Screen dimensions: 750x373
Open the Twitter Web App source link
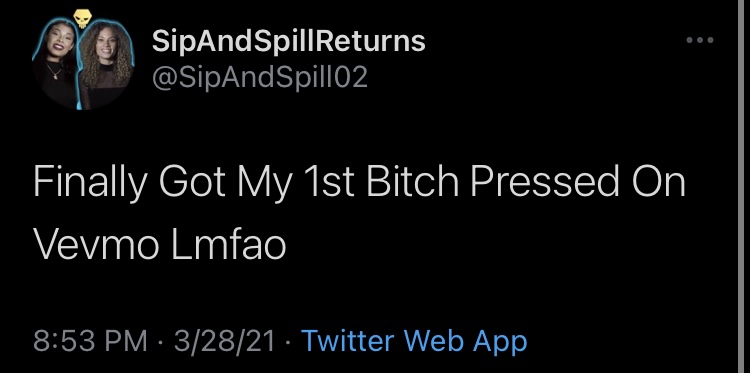414,341
